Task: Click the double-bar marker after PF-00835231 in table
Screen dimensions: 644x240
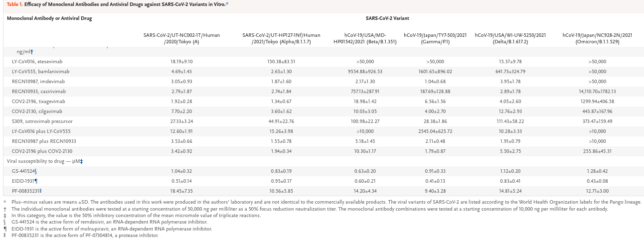Action: (x=40, y=191)
